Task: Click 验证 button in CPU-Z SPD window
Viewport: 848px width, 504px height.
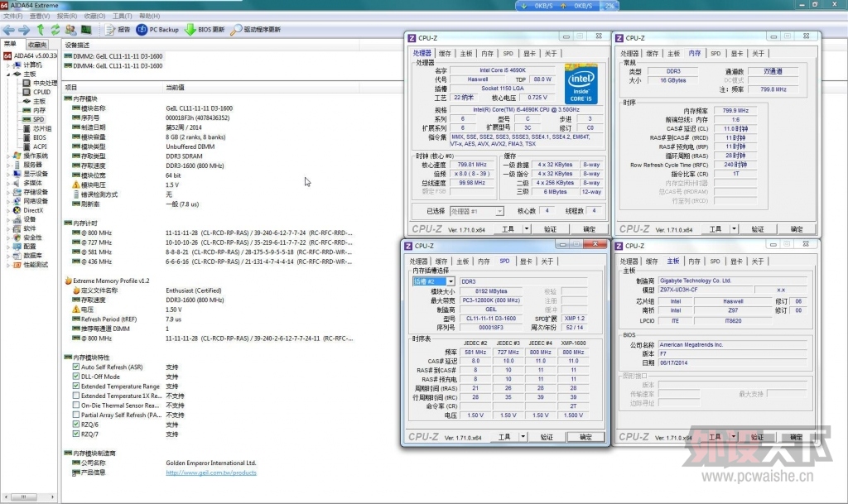Action: pos(547,437)
